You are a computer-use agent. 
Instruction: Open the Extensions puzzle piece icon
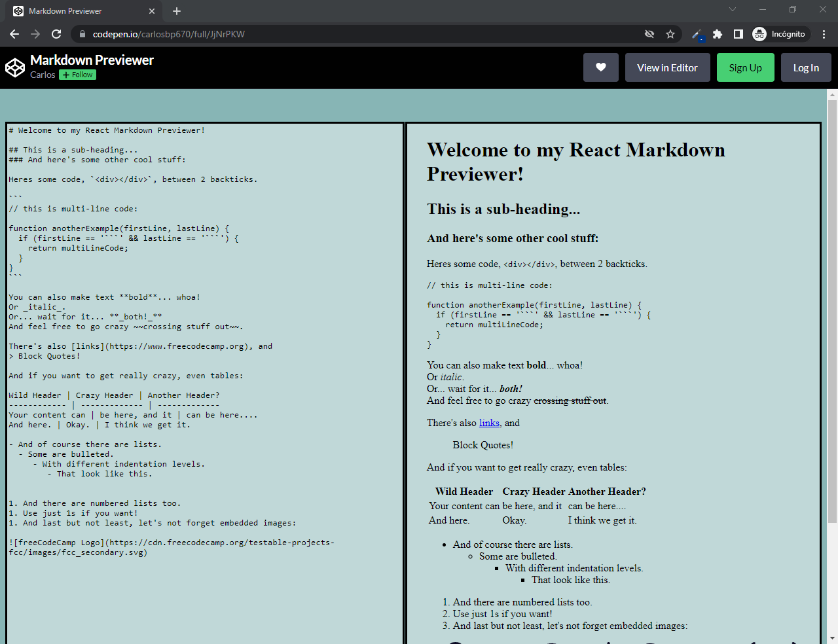[718, 34]
